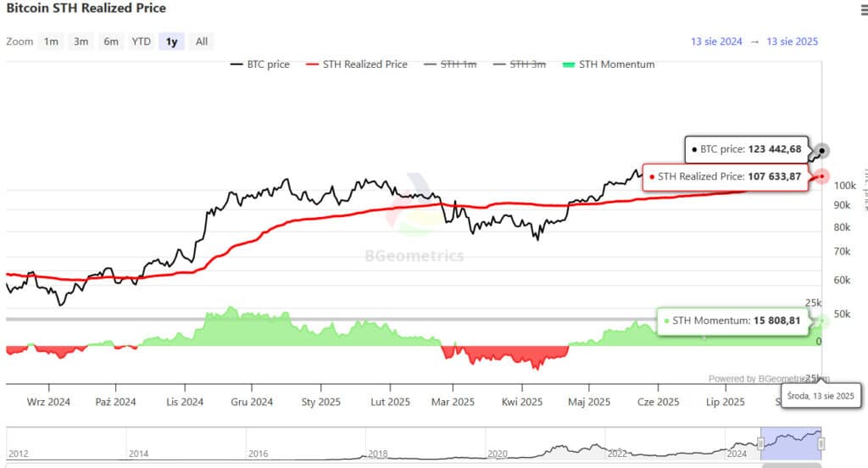Image resolution: width=868 pixels, height=468 pixels.
Task: Select the 3m zoom range
Action: [81, 42]
